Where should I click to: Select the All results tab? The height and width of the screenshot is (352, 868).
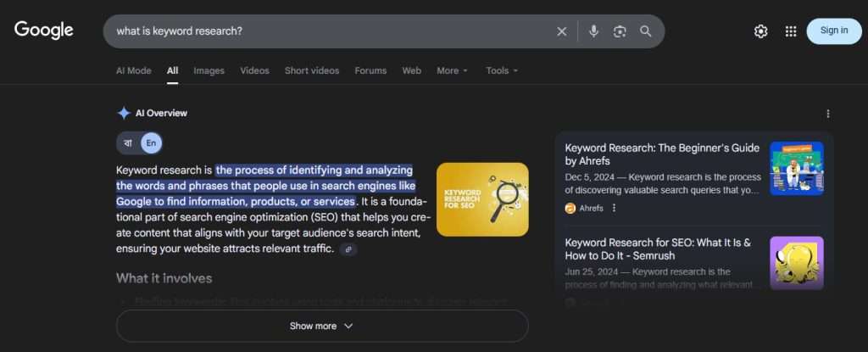pyautogui.click(x=173, y=70)
